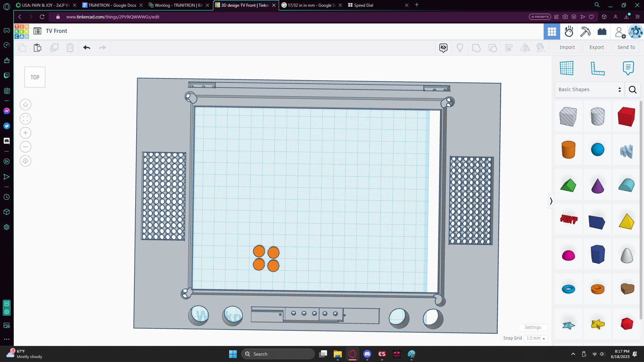Viewport: 644px width, 362px height.
Task: Click the Tinkercad logo
Action: click(x=21, y=31)
